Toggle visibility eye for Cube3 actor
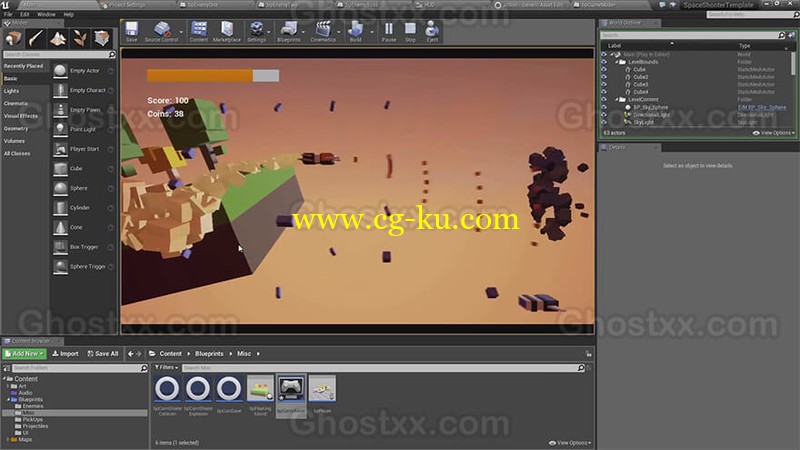Viewport: 800px width, 450px height. coord(604,85)
